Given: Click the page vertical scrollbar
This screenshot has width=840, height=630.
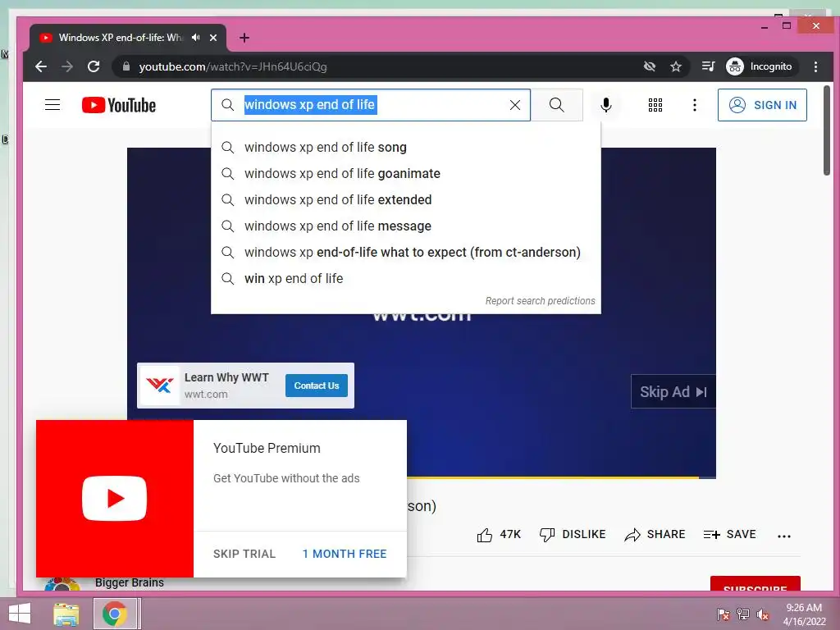Looking at the screenshot, I should [827, 130].
